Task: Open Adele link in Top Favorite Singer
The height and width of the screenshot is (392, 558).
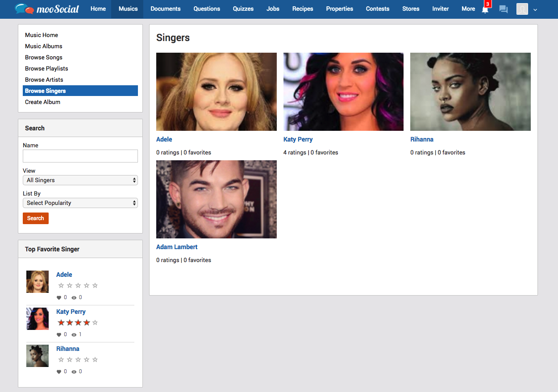Action: click(x=64, y=275)
